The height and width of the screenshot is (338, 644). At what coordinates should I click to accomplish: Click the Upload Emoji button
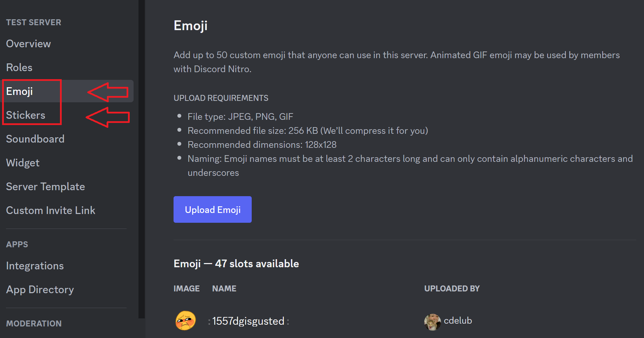click(x=212, y=209)
